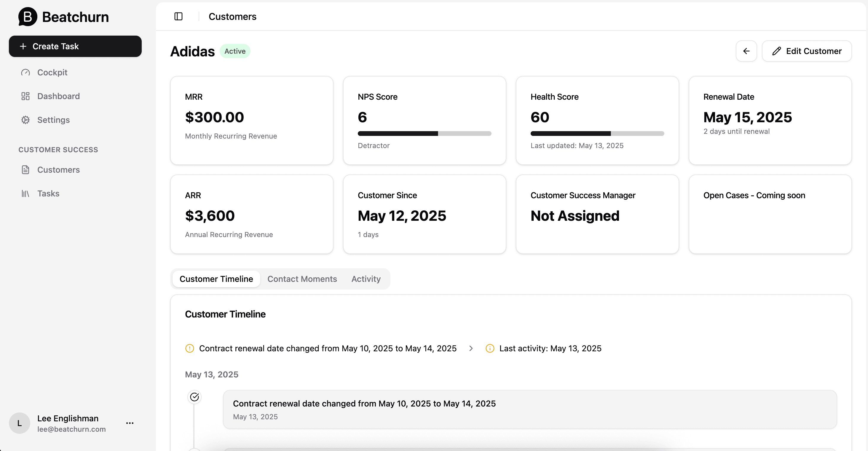
Task: Click the Last activity info icon
Action: pos(490,348)
